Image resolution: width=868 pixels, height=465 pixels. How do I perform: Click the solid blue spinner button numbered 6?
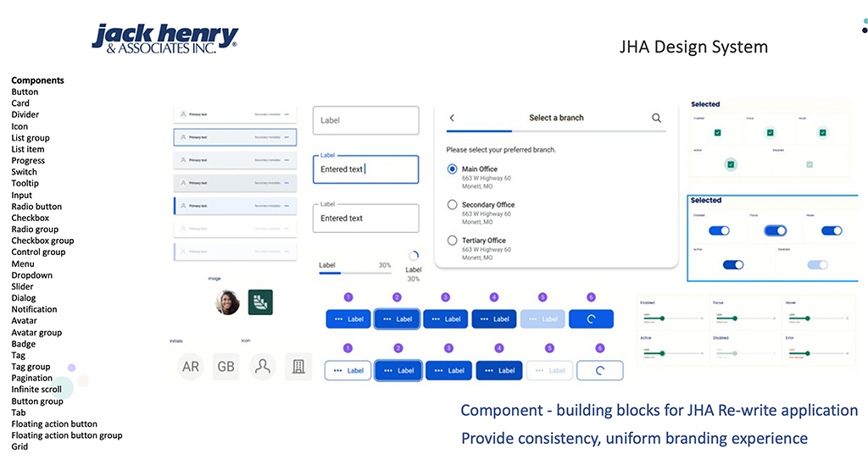coord(591,319)
